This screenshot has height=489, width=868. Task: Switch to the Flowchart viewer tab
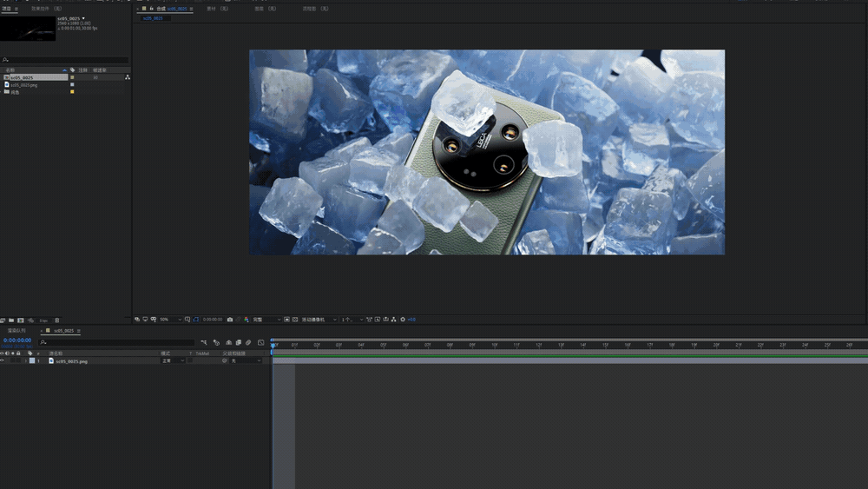pos(315,9)
